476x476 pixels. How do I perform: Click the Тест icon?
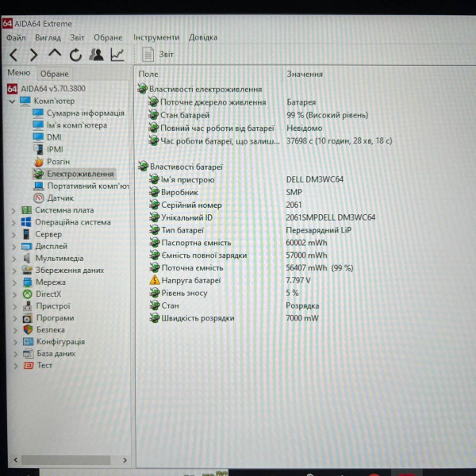tap(29, 366)
